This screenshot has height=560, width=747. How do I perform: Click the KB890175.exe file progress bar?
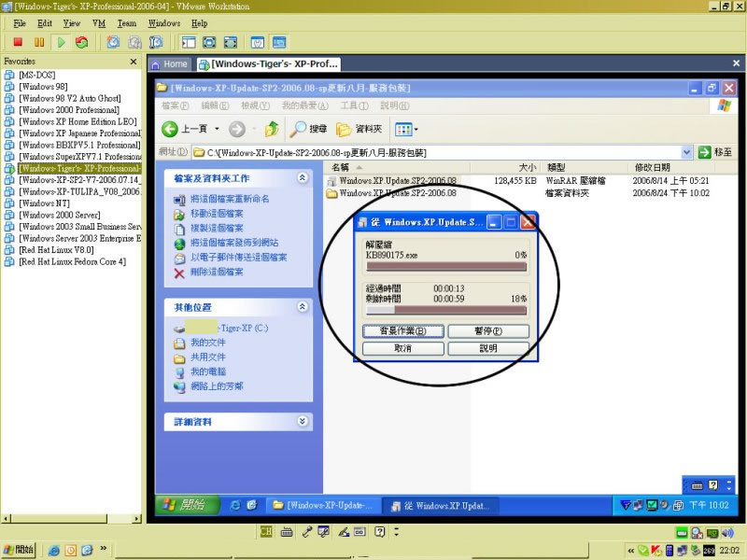click(x=446, y=267)
